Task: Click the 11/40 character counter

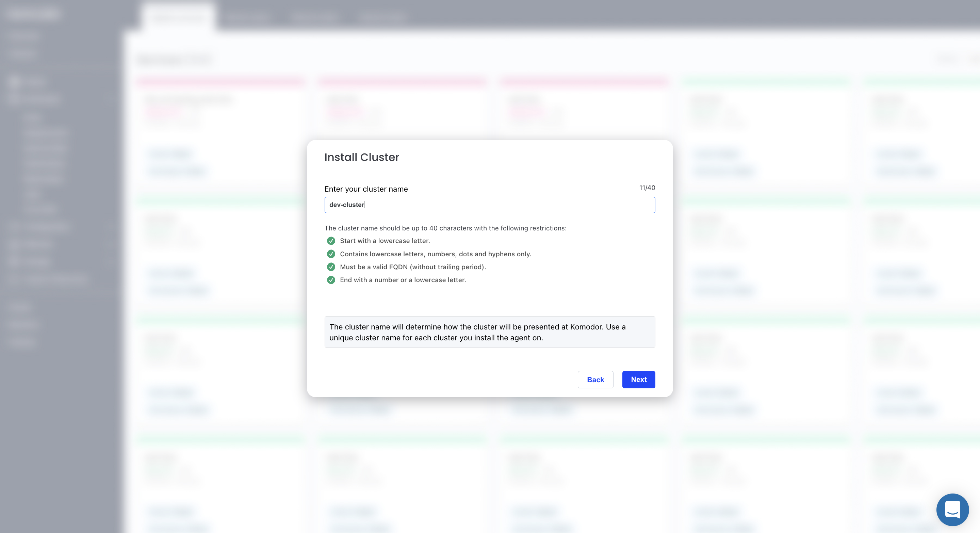Action: click(647, 188)
